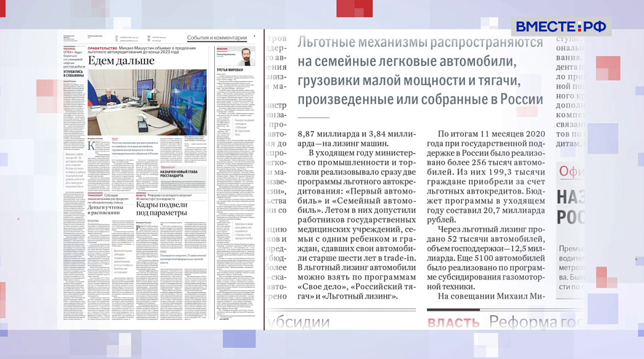Screen dimensions: 644x359
Task: Click the bearded columnist portrait
Action: pos(247,56)
